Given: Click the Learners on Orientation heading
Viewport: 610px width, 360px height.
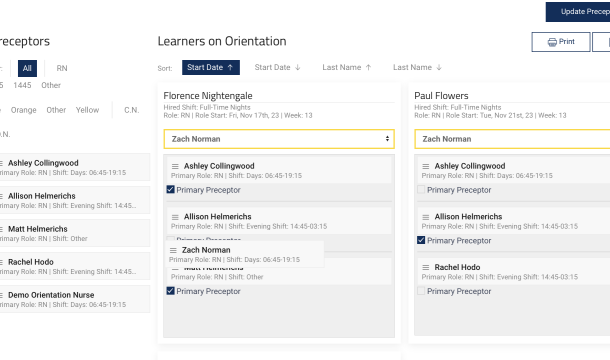Looking at the screenshot, I should click(222, 41).
